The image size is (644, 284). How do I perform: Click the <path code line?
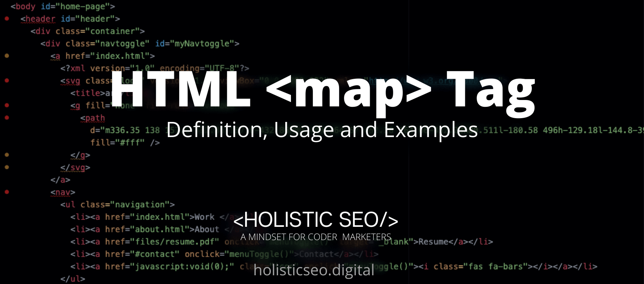tap(92, 118)
